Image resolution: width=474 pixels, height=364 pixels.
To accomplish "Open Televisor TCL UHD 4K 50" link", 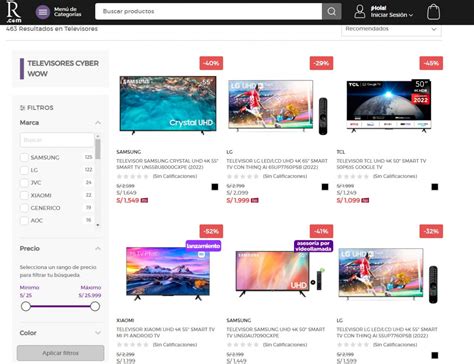I will [381, 164].
